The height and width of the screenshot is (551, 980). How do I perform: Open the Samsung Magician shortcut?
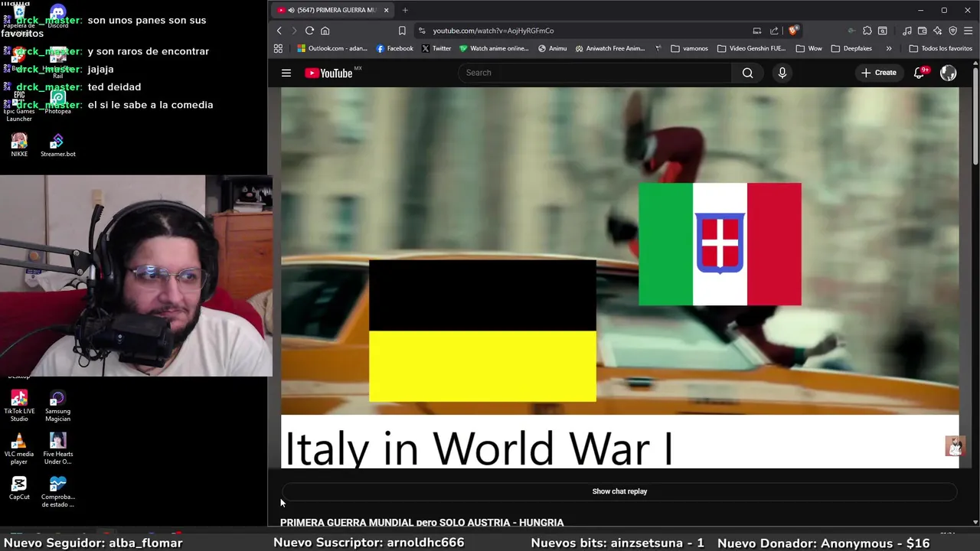click(x=57, y=406)
